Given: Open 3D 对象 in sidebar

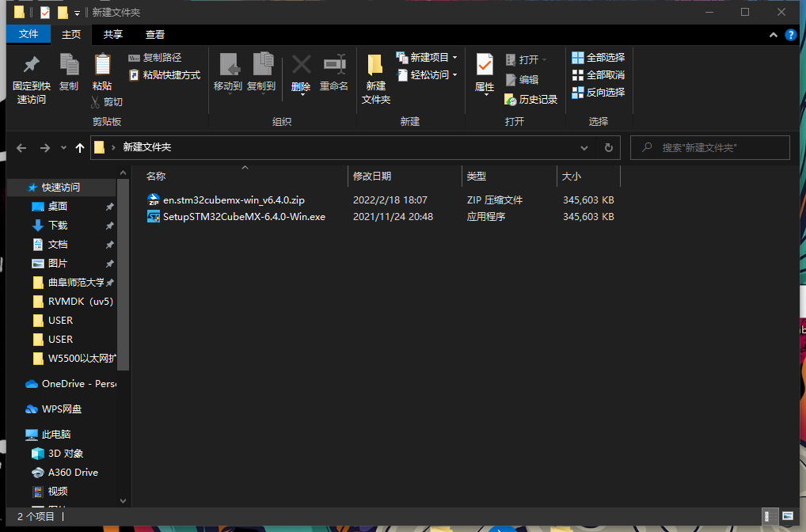Looking at the screenshot, I should pos(65,454).
